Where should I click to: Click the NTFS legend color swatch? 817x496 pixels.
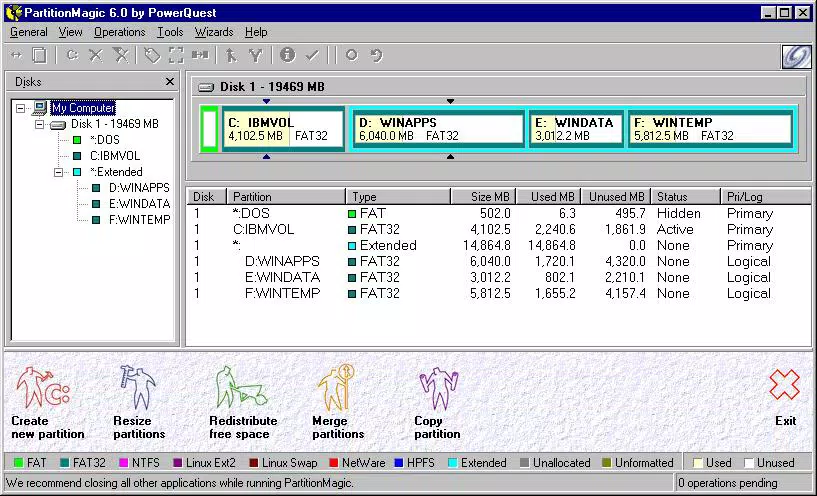click(123, 463)
